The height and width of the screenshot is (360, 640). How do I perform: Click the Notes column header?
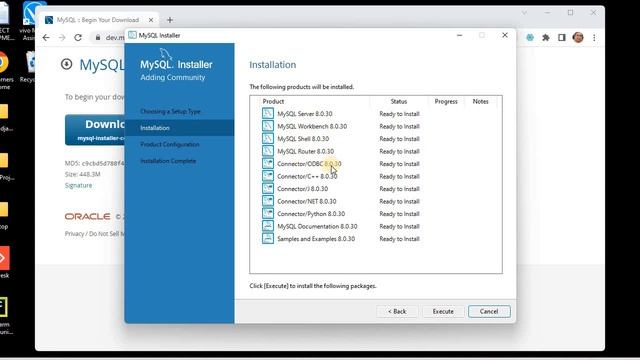click(x=480, y=101)
